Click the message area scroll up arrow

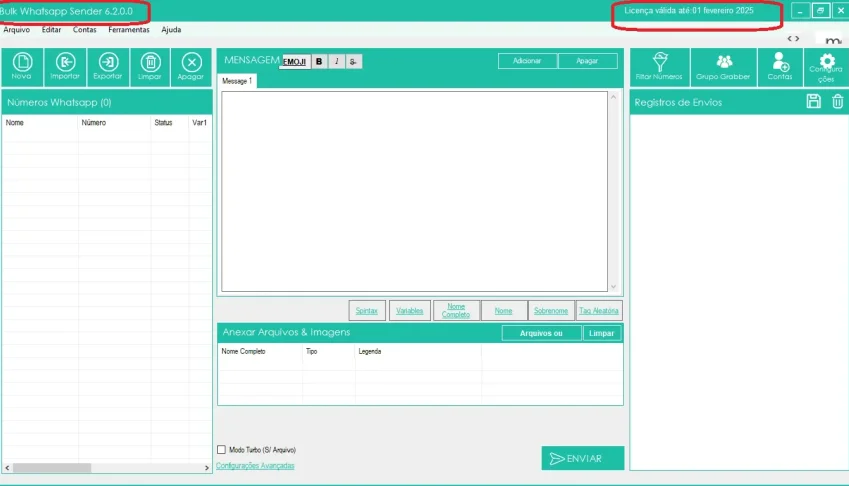pos(613,97)
